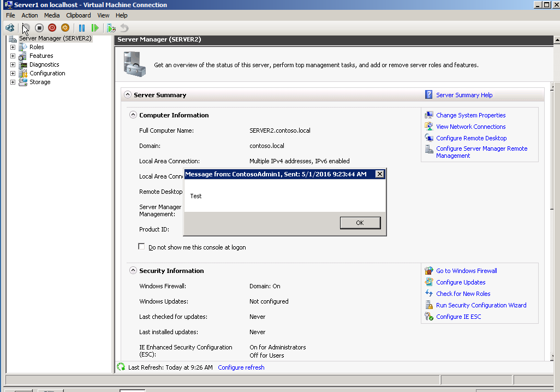This screenshot has width=560, height=392.
Task: Open Go to Windows Firewall link
Action: (x=467, y=271)
